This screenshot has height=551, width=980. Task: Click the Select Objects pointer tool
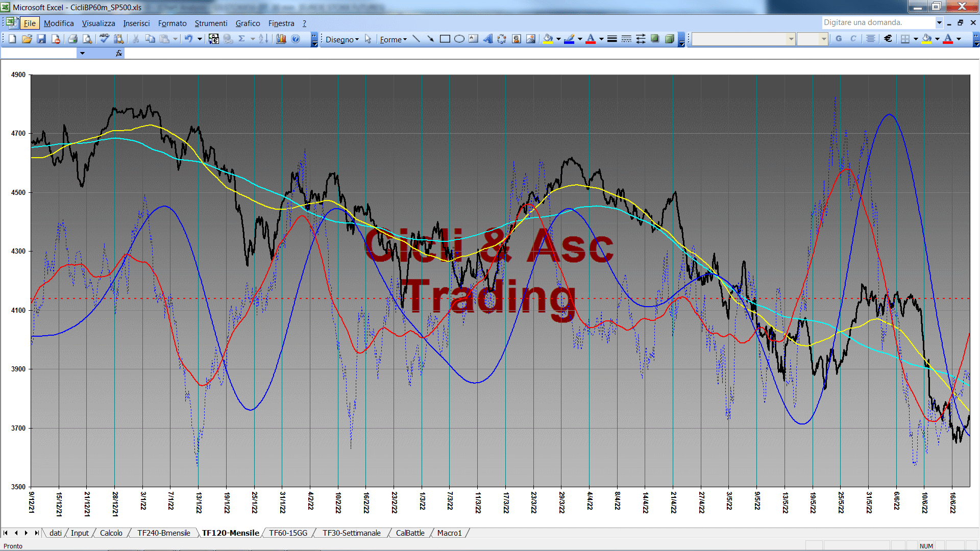[x=368, y=39]
